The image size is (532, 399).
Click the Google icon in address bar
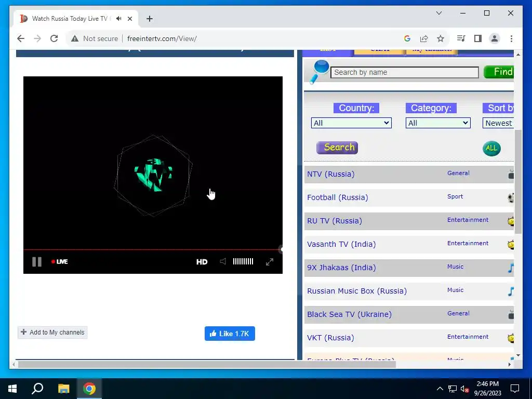tap(407, 38)
